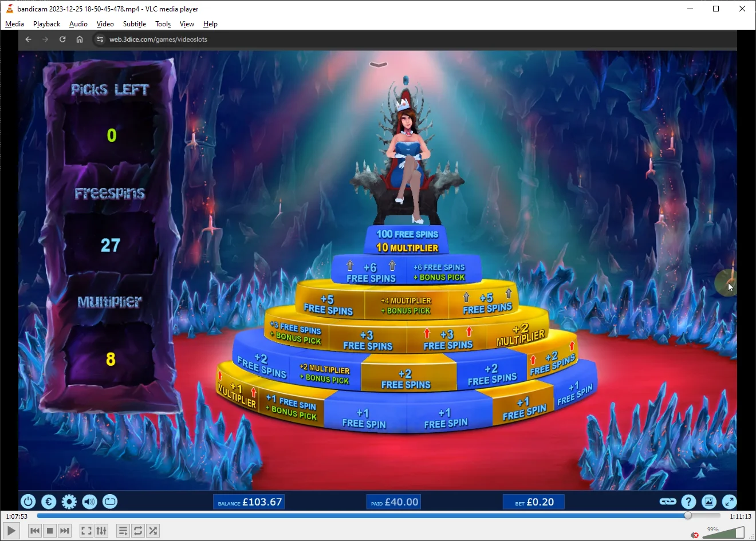Image resolution: width=756 pixels, height=541 pixels.
Task: Pick the +2 Multiplier + Bonus Pick block
Action: [x=325, y=374]
